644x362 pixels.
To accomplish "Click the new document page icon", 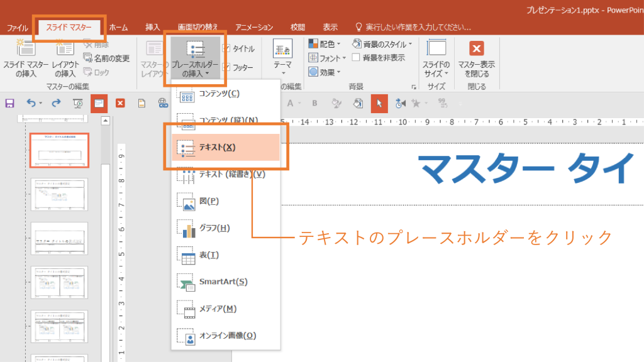I will click(x=142, y=103).
